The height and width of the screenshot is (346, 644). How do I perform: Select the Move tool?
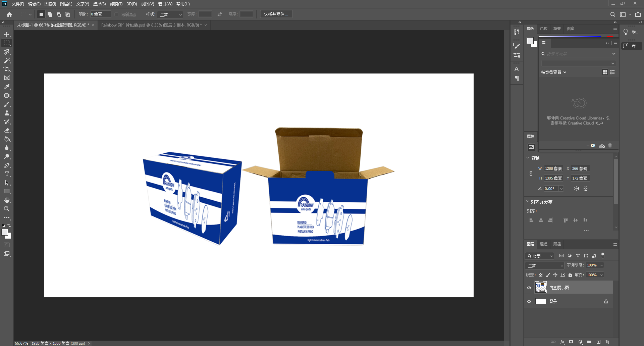tap(7, 34)
